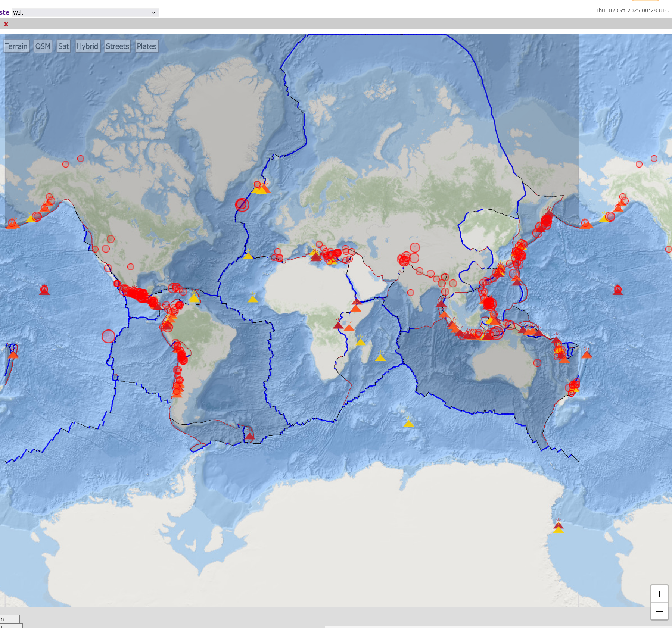
Task: Click the large earthquake circle in eastern Pacific
Action: tap(108, 336)
